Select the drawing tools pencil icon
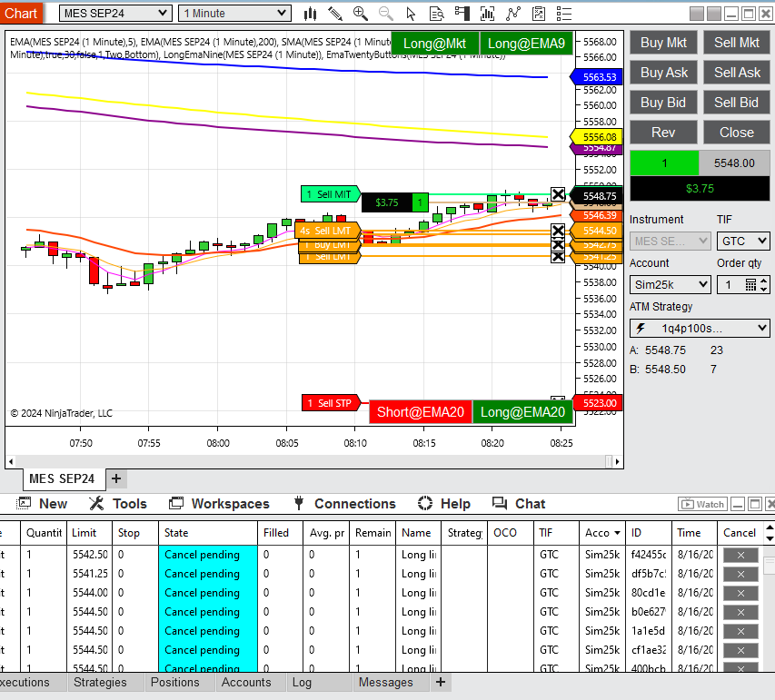Image resolution: width=775 pixels, height=700 pixels. pos(335,14)
